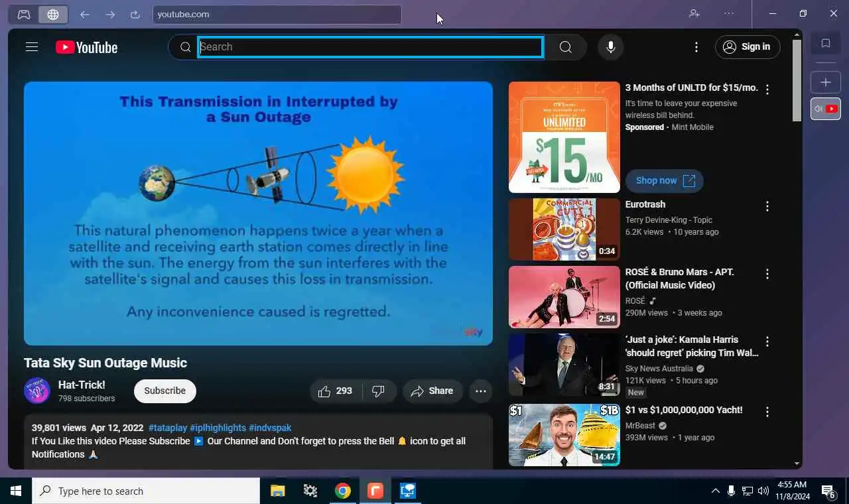Viewport: 849px width, 504px height.
Task: Share the Tata Sky Sun Outage video
Action: [432, 391]
